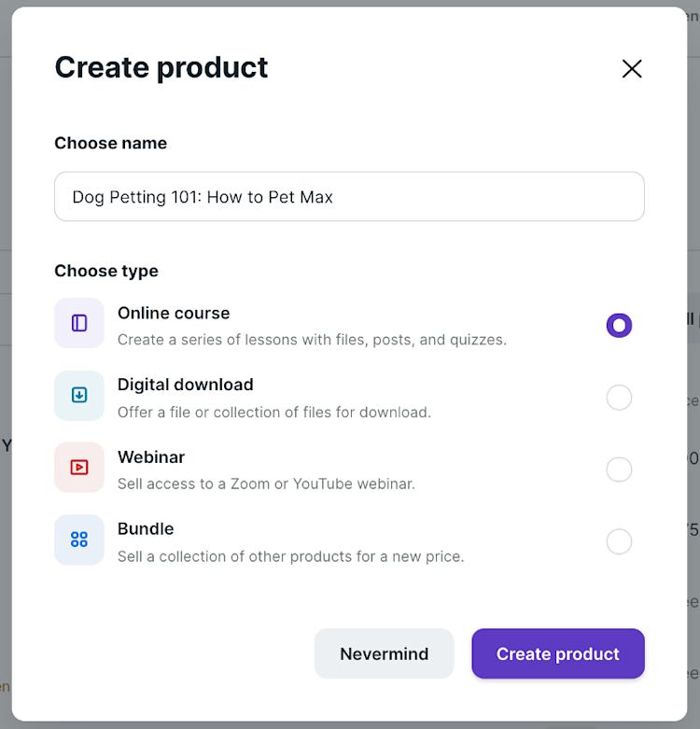
Task: Click the "Offer a file" download description
Action: coord(274,412)
